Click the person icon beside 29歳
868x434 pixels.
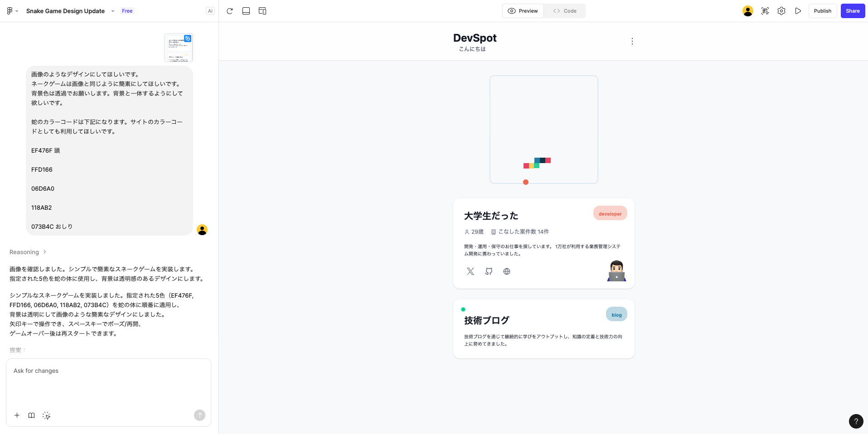click(467, 232)
